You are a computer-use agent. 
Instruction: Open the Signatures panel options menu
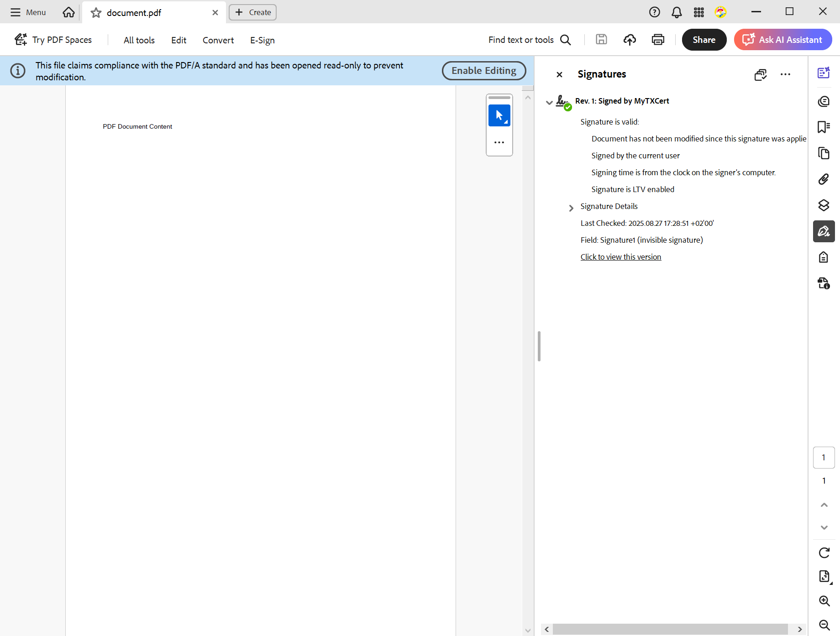(785, 74)
